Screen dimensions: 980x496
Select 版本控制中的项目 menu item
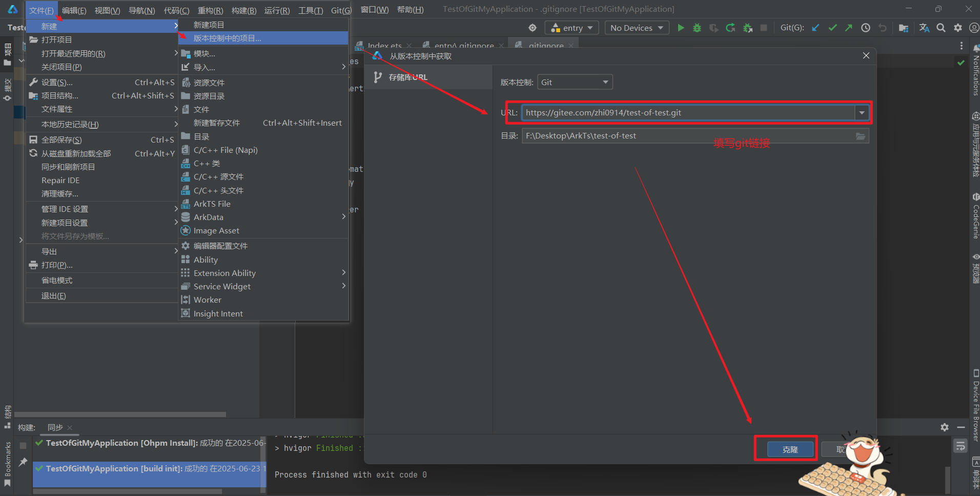(x=264, y=38)
